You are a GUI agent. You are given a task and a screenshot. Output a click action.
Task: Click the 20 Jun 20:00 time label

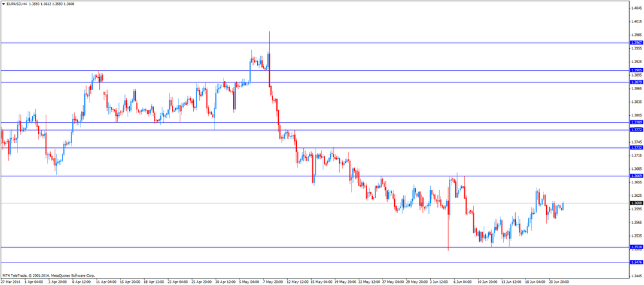pyautogui.click(x=559, y=282)
